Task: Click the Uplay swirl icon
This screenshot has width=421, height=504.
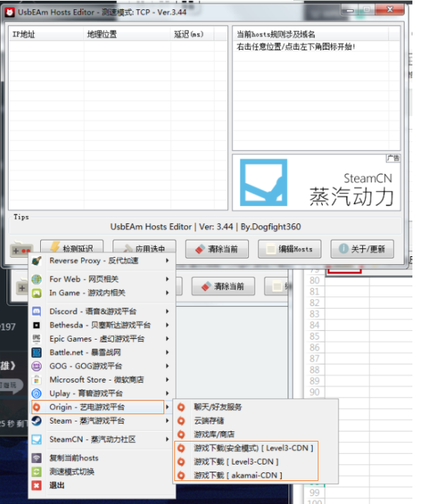Action: [x=37, y=393]
